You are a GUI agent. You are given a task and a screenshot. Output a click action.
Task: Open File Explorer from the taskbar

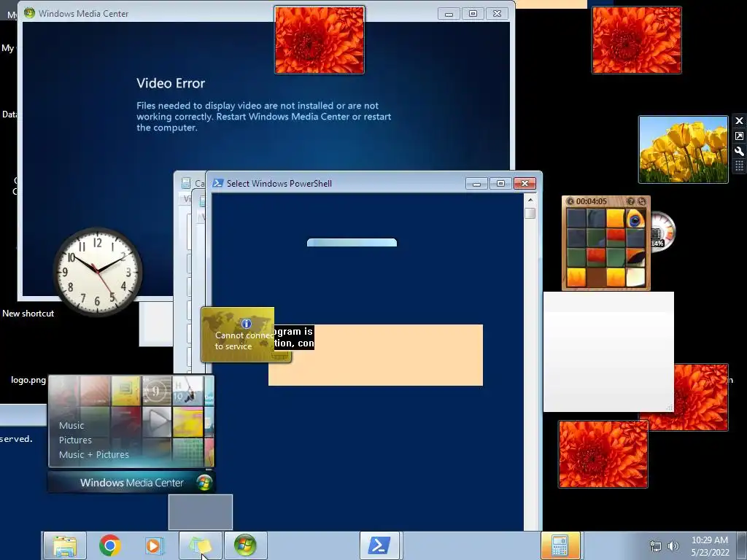tap(65, 545)
